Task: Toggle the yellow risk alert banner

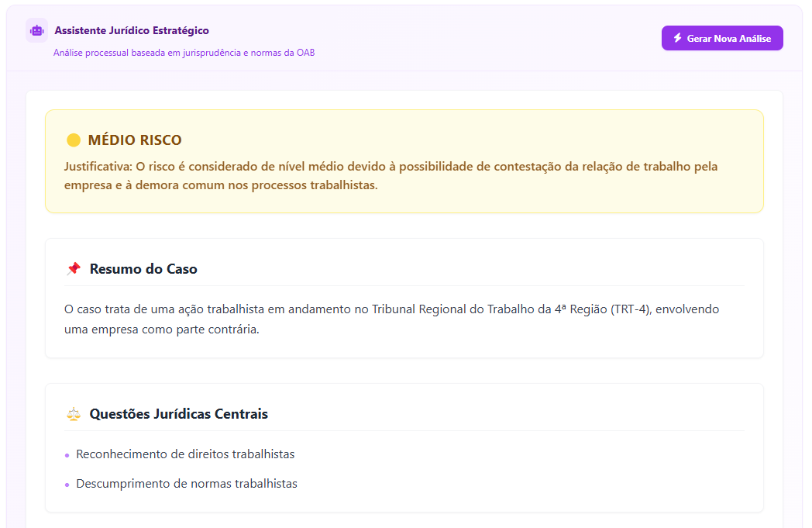Action: click(404, 160)
